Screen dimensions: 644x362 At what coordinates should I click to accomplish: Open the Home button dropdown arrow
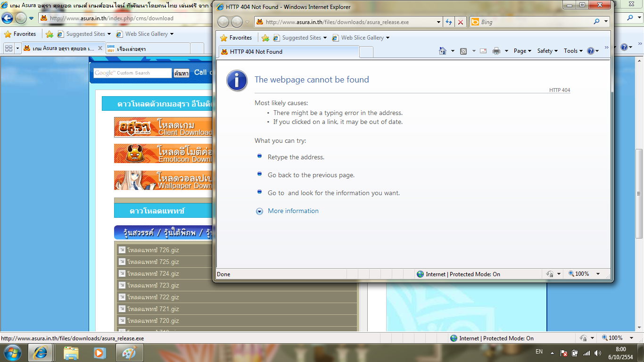coord(453,51)
